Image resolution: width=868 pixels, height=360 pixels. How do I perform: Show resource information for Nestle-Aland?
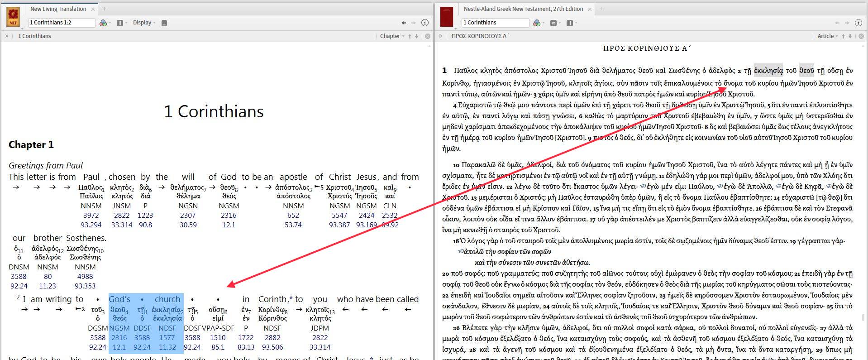pyautogui.click(x=858, y=23)
